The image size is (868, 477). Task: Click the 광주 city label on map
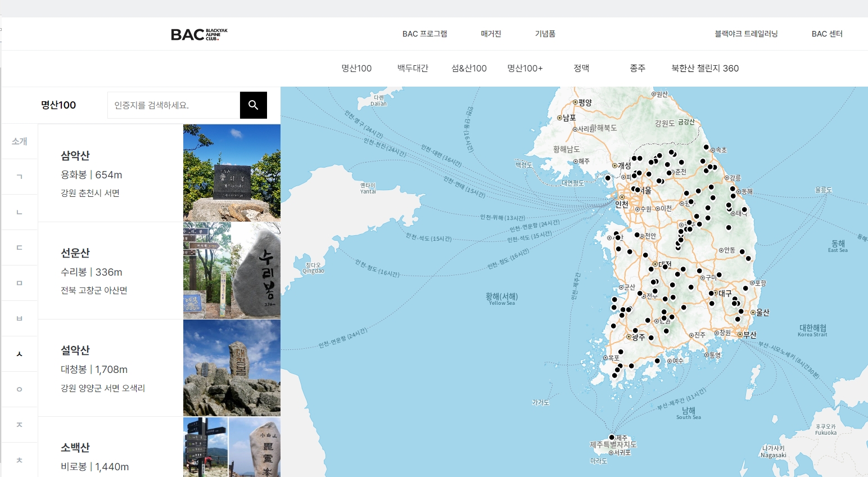[x=639, y=337]
